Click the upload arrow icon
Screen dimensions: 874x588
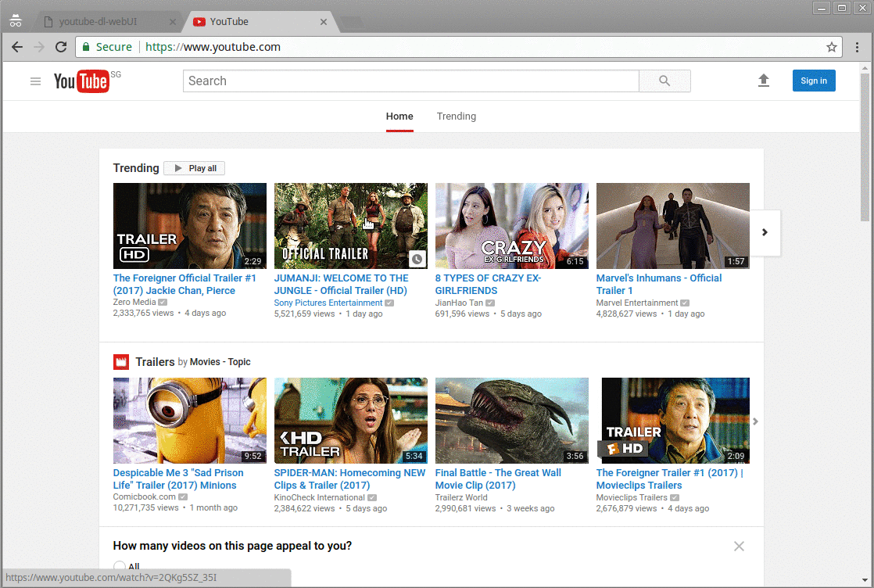[x=764, y=81]
